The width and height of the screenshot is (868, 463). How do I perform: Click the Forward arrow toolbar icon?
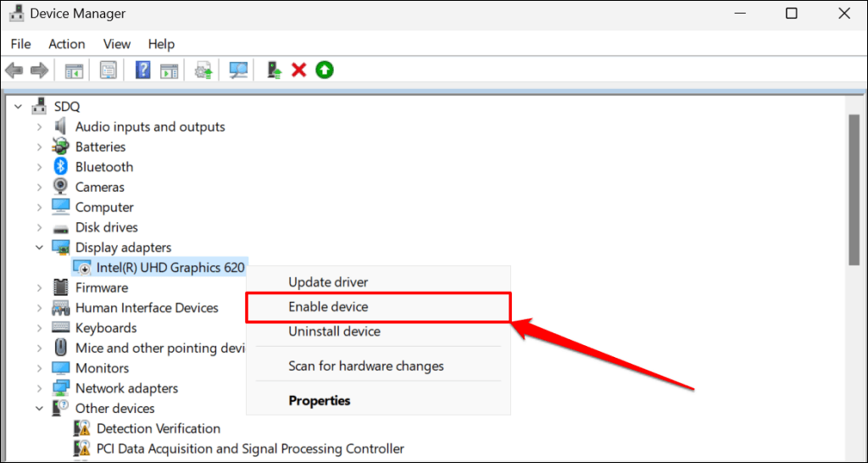39,70
